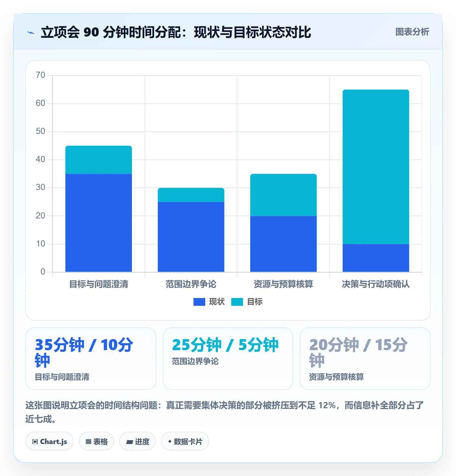This screenshot has width=456, height=476.
Task: Click the y-axis value 10
Action: point(41,244)
